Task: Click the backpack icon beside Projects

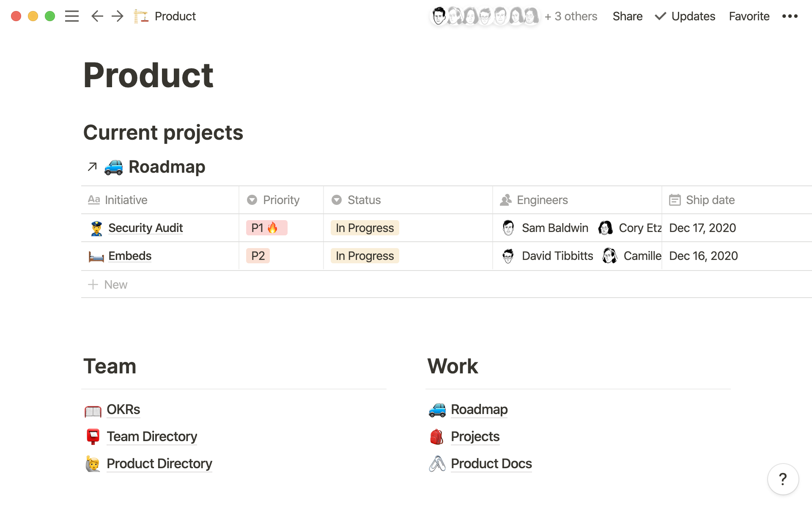Action: point(438,437)
